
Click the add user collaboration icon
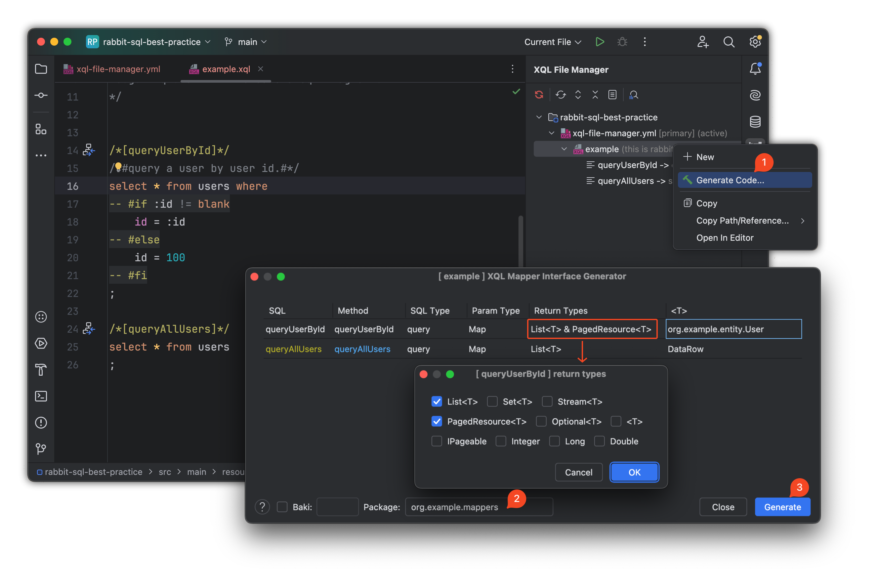(702, 42)
